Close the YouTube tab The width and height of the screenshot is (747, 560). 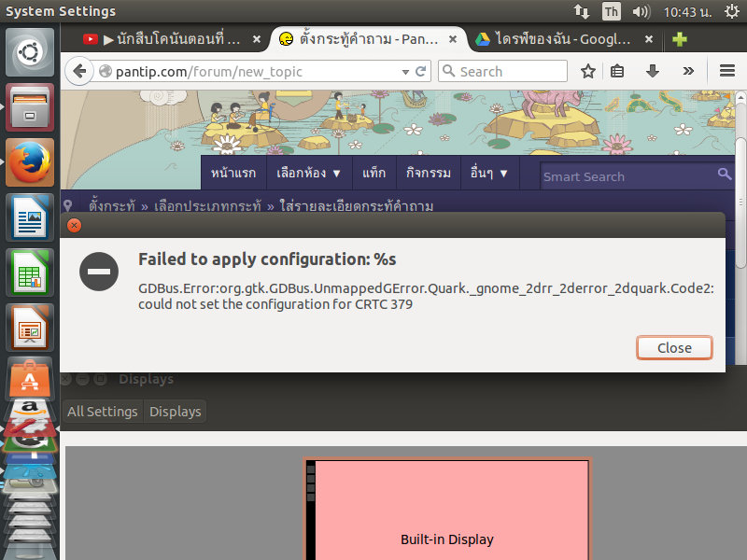pyautogui.click(x=256, y=39)
